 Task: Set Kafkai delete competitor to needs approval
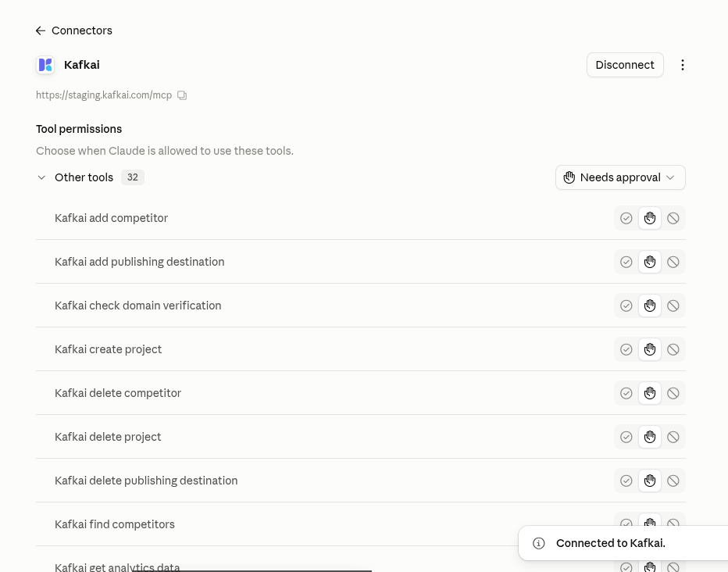pos(650,393)
